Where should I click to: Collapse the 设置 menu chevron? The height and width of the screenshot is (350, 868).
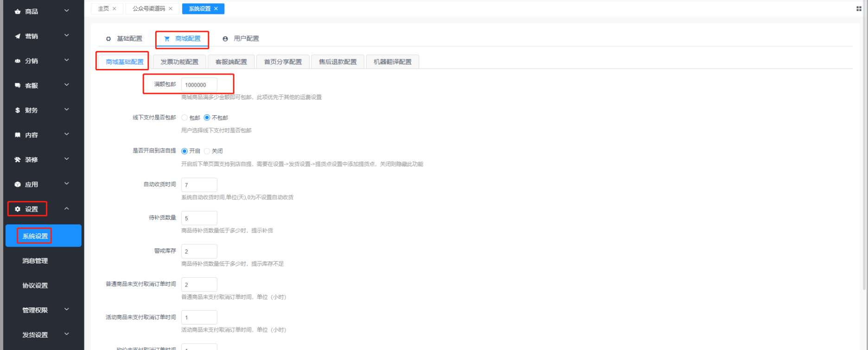tap(67, 209)
